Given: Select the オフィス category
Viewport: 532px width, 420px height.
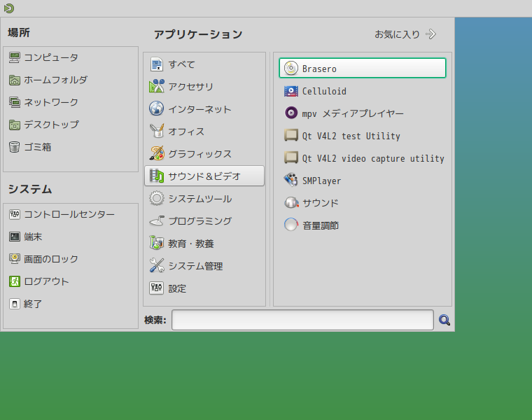Looking at the screenshot, I should [204, 132].
